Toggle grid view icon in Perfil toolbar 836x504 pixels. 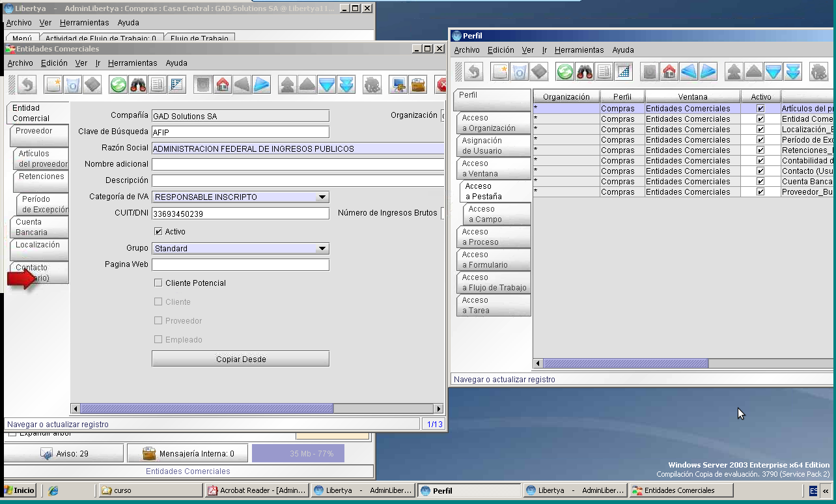click(x=624, y=72)
